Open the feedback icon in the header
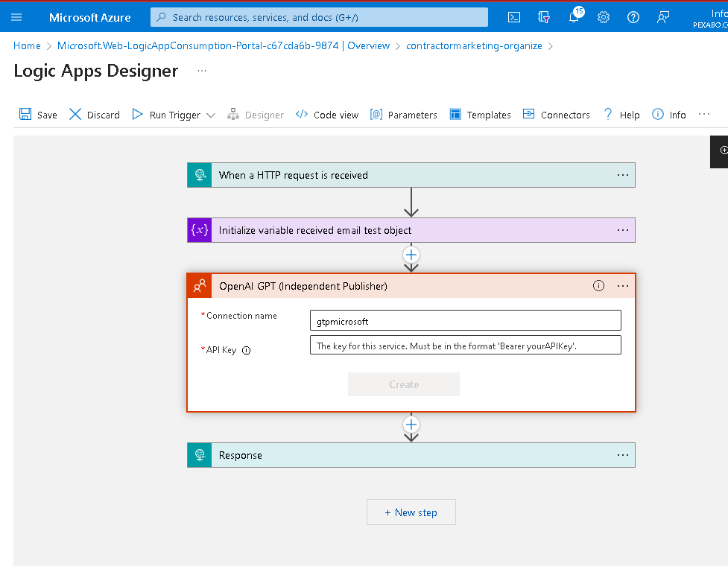 [663, 18]
